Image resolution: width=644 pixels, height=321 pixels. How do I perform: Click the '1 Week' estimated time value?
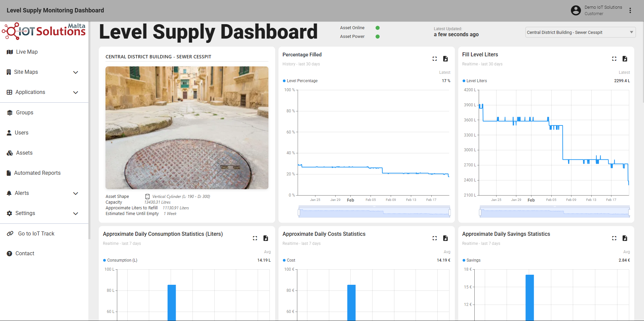(x=170, y=214)
